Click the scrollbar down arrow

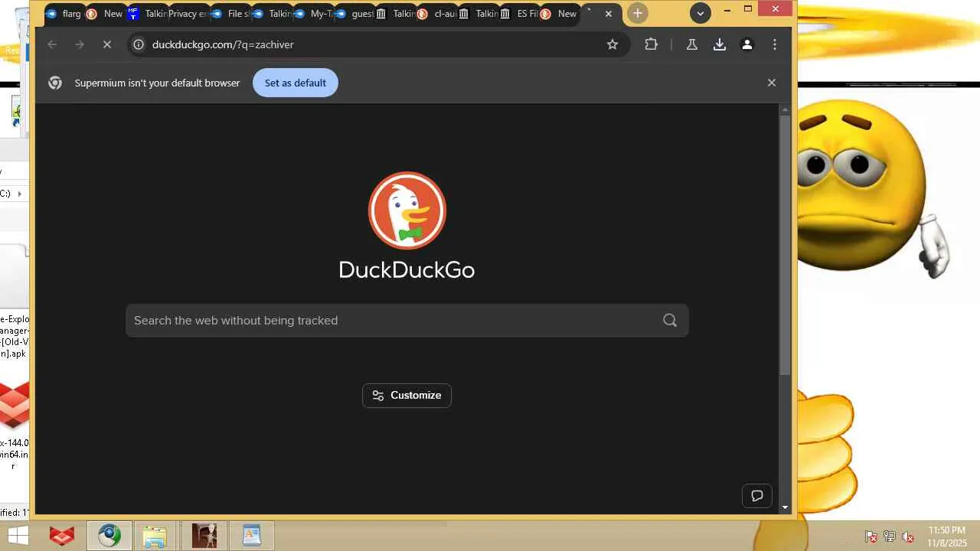click(785, 507)
